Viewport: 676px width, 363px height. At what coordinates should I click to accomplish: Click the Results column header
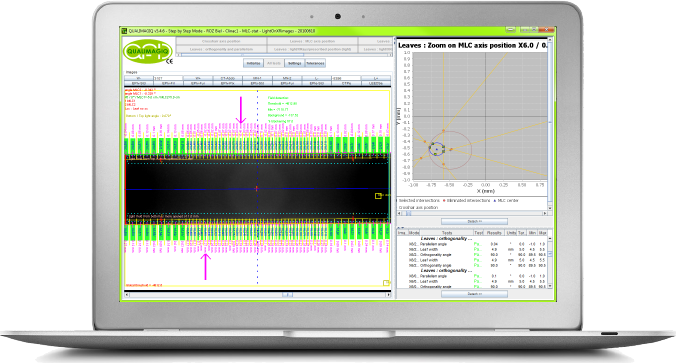point(494,233)
